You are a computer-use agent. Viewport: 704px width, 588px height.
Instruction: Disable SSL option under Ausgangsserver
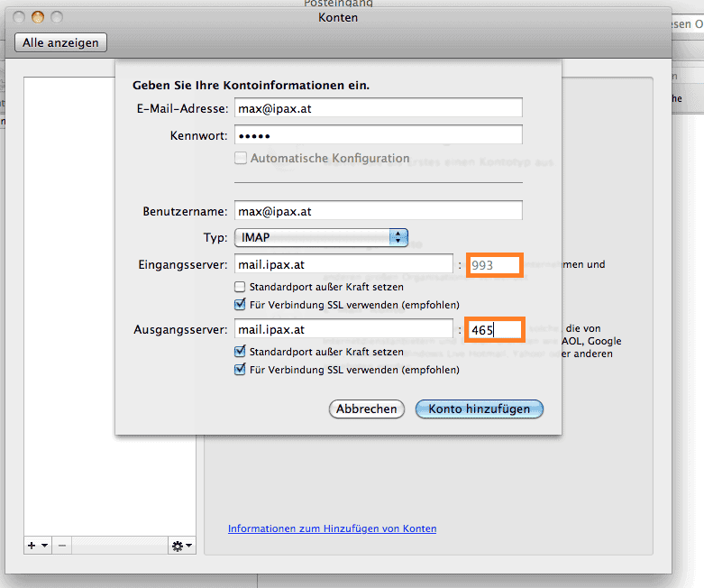click(241, 370)
